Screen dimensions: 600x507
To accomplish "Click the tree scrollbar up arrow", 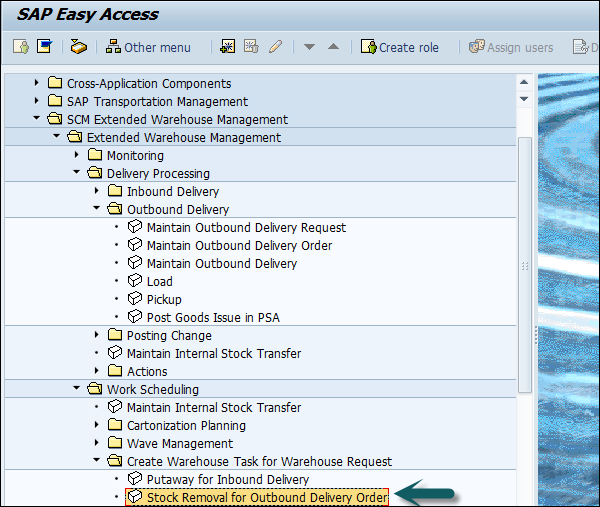I will click(x=524, y=82).
